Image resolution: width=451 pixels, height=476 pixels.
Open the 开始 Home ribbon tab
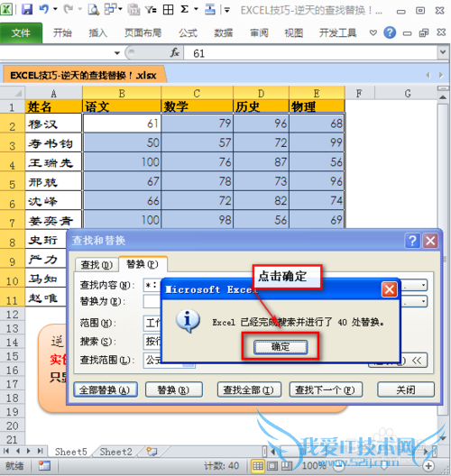click(x=62, y=32)
